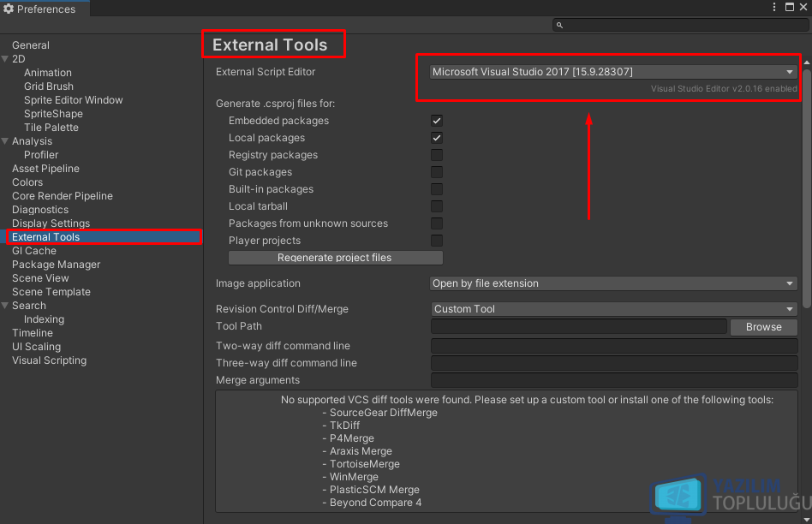Image resolution: width=812 pixels, height=524 pixels.
Task: Toggle the Player projects checkbox
Action: click(x=437, y=241)
